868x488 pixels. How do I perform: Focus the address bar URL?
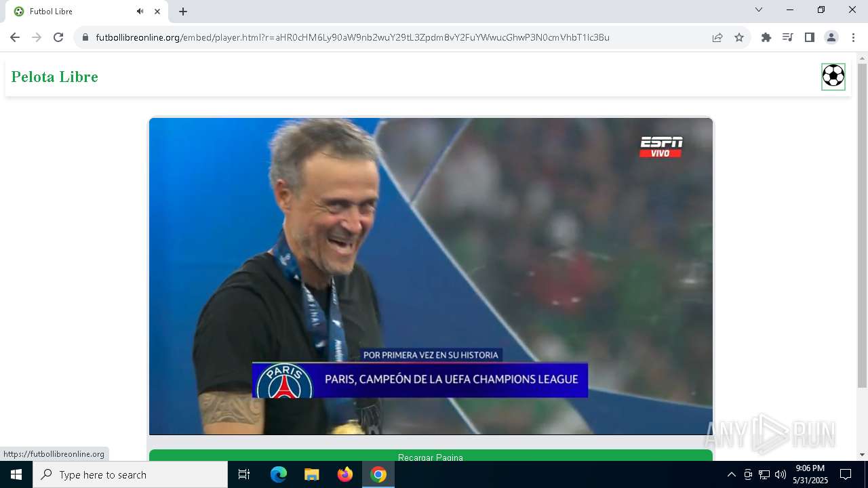(353, 37)
